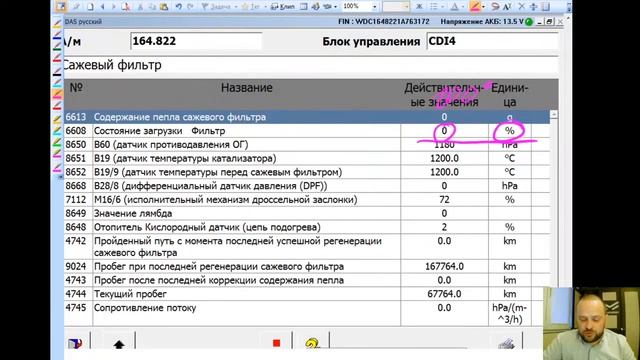Select row 6608 Состояние загрузки Фильтр

pyautogui.click(x=307, y=131)
